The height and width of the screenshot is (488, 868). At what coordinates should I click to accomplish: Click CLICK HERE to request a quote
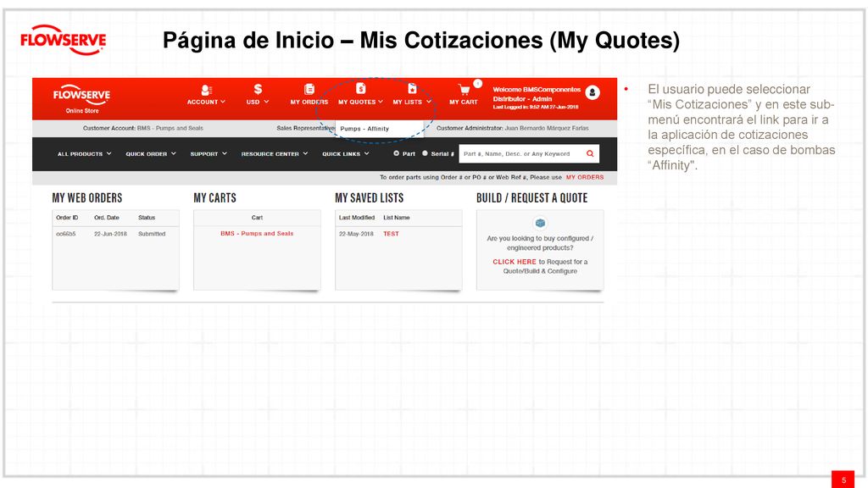point(515,262)
